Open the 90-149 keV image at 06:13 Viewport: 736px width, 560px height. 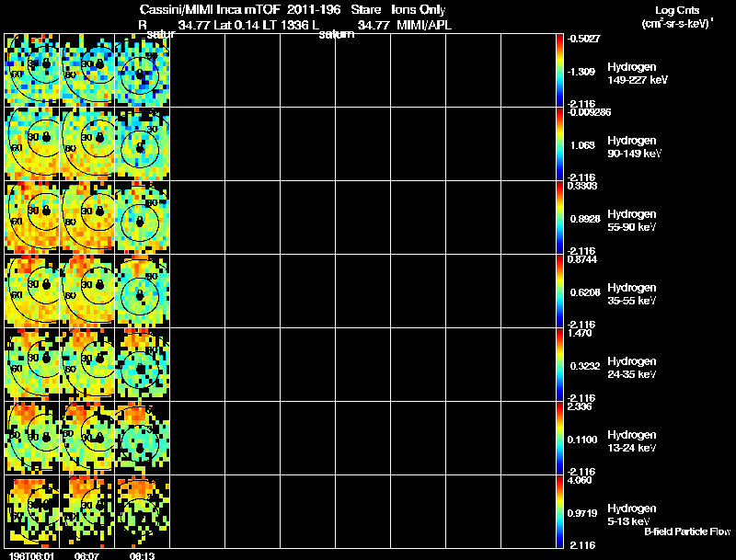143,143
